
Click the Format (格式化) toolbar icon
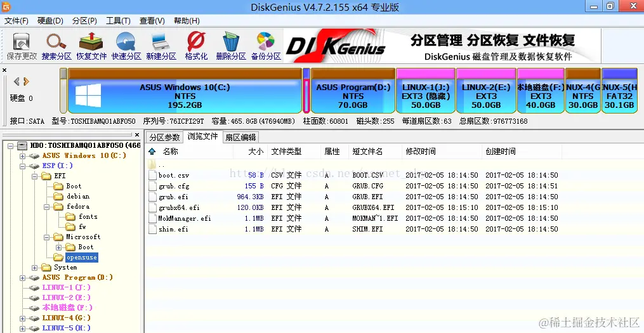(x=196, y=46)
